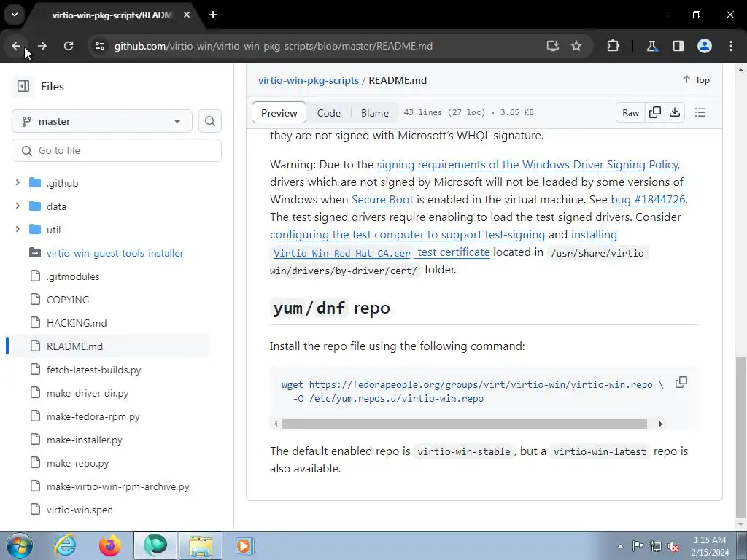Open the muted volume tray icon
This screenshot has width=747, height=560.
tap(673, 546)
